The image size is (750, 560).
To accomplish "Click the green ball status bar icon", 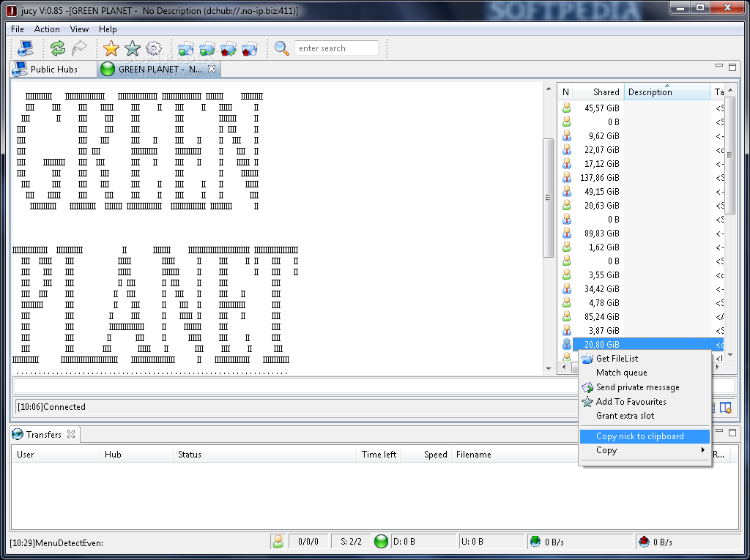I will (381, 542).
